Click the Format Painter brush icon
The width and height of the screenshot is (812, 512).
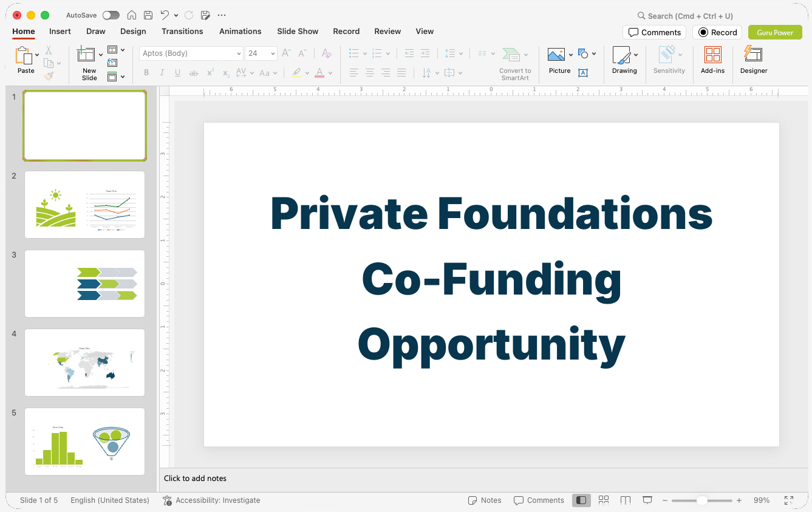coord(49,76)
